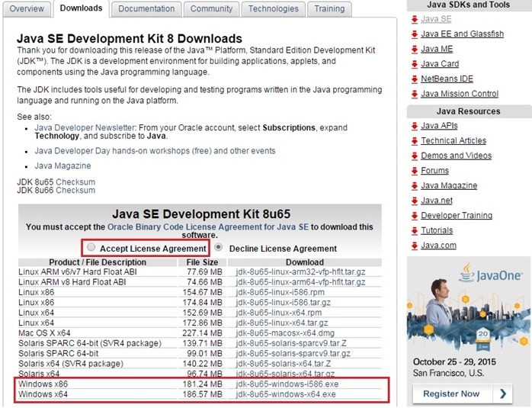Select the Decline License Agreement radio button

tap(219, 247)
